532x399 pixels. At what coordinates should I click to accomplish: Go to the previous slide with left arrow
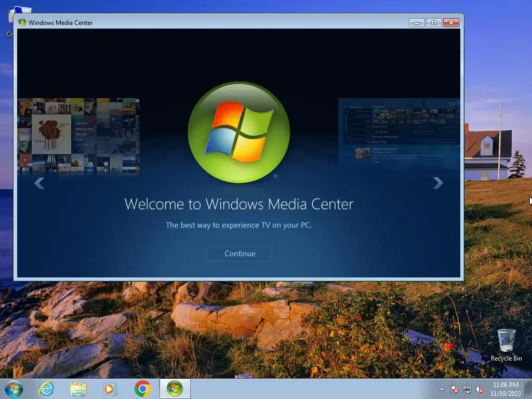pos(39,183)
